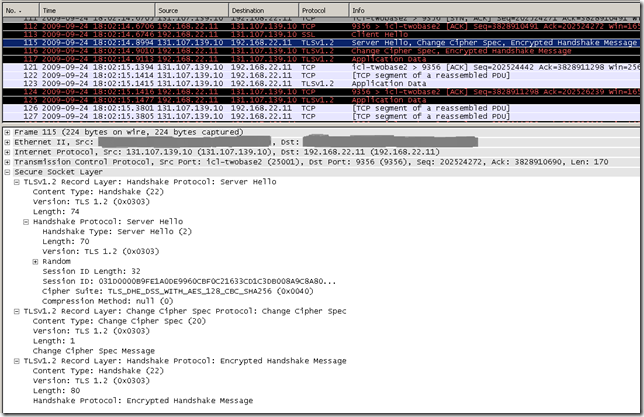Screen dimensions: 644x417
Task: Select packet 121 TCP ACK row
Action: [321, 67]
